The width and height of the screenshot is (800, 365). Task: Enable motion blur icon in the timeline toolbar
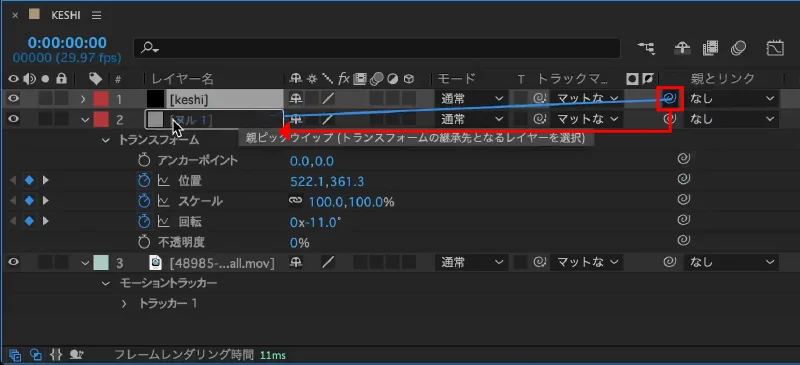738,48
